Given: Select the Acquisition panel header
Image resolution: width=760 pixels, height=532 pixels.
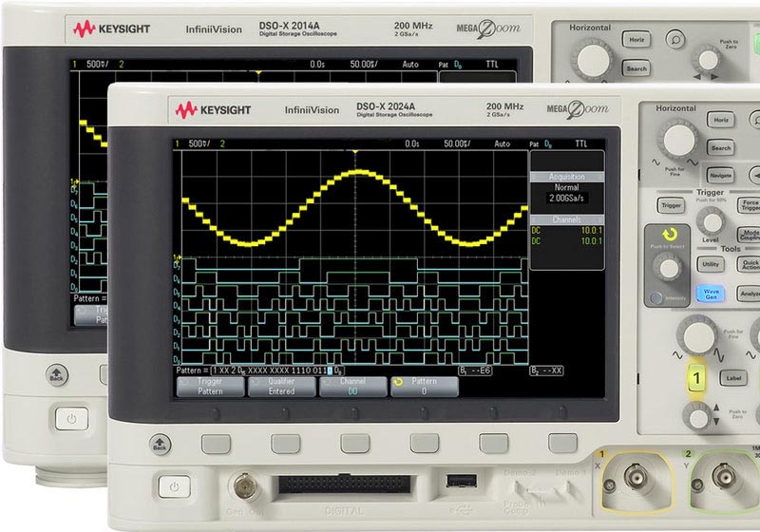Looking at the screenshot, I should (566, 177).
